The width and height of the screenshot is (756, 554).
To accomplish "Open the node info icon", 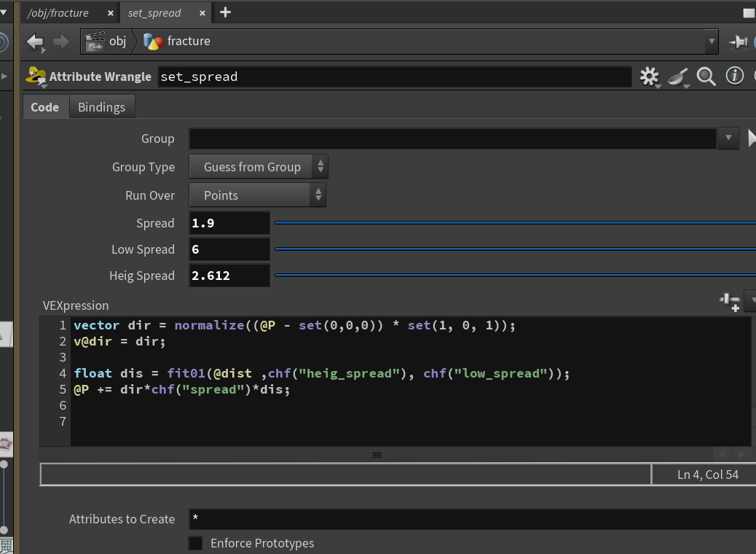I will pyautogui.click(x=734, y=76).
